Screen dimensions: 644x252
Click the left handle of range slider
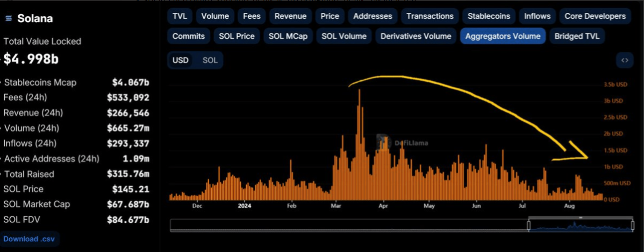(x=529, y=225)
